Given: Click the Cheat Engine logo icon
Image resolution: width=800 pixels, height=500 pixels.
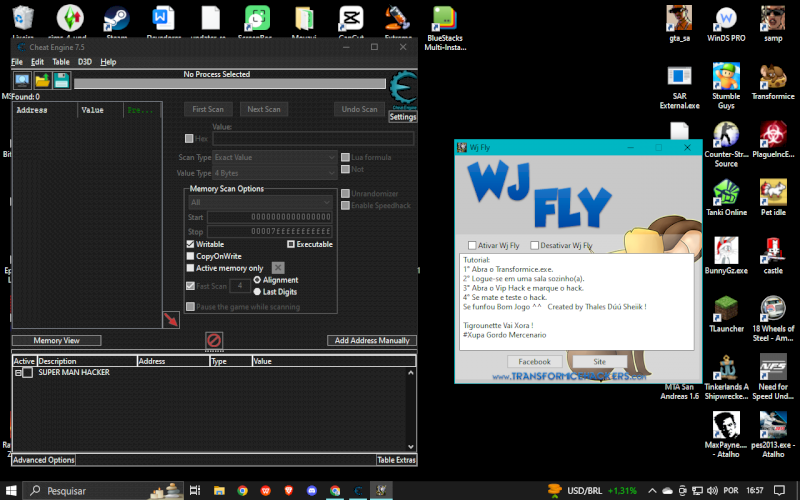Looking at the screenshot, I should 403,89.
